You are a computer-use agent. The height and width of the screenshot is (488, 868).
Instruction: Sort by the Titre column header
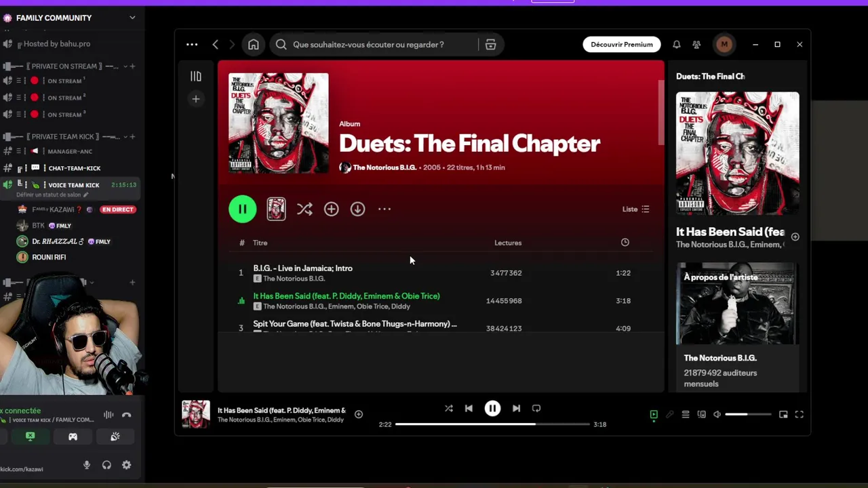tap(260, 243)
